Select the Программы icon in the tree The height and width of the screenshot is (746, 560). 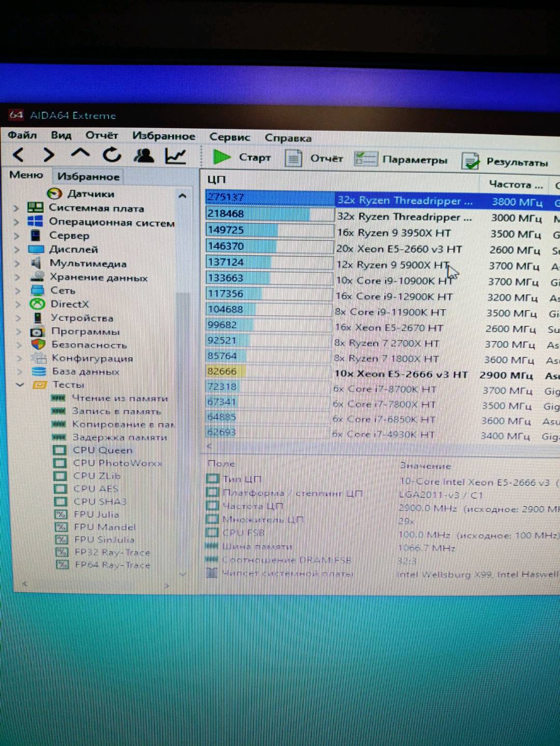click(37, 331)
